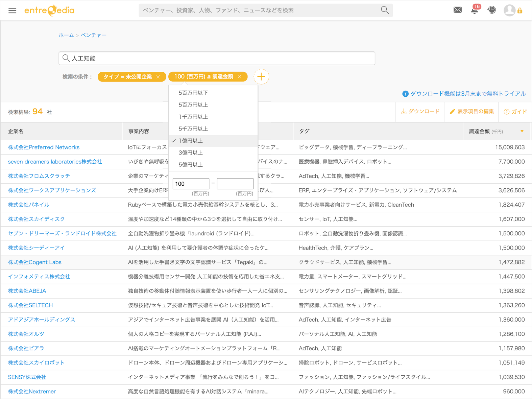
Task: Click 表示項目の編集 to edit columns
Action: 471,112
